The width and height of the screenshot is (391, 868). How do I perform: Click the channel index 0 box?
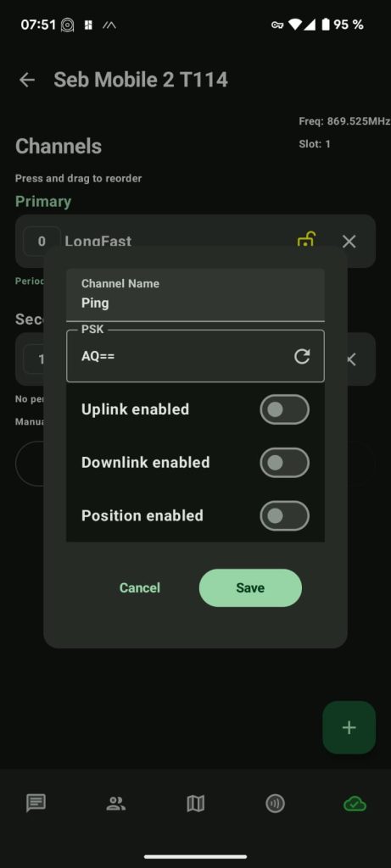pos(42,242)
